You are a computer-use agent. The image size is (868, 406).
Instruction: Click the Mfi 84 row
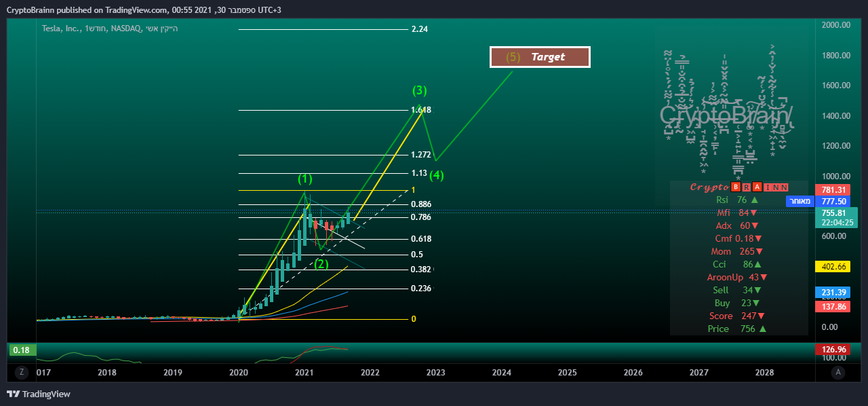(x=737, y=213)
